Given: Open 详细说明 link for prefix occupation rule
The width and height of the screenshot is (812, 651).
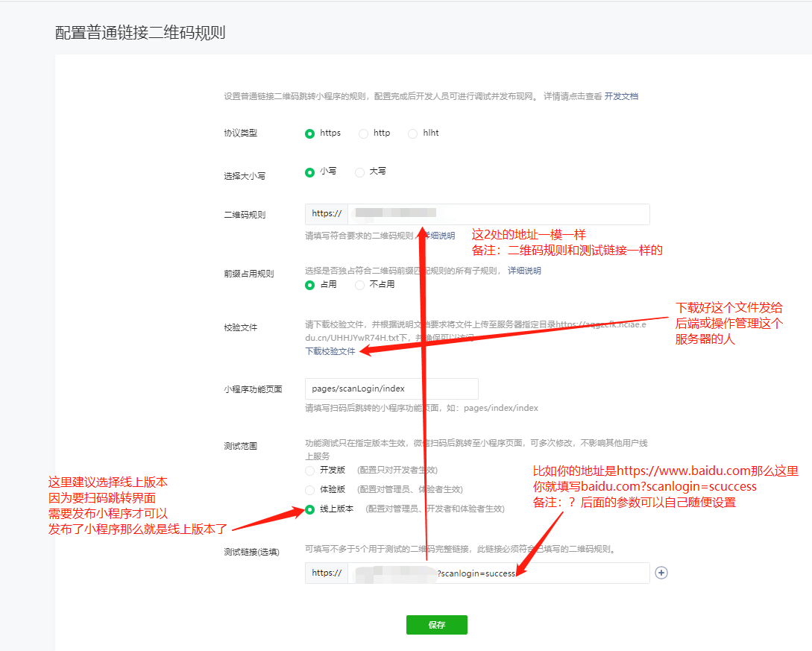Looking at the screenshot, I should 524,271.
